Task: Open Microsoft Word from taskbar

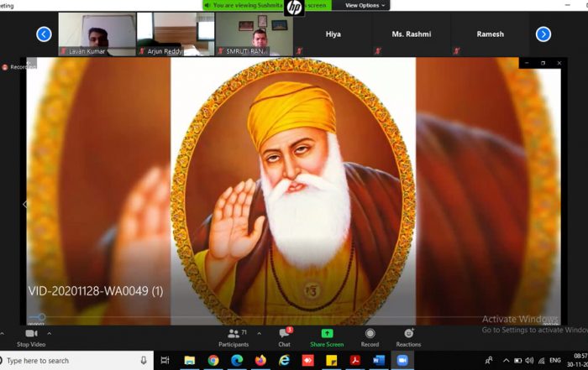Action: pos(379,360)
